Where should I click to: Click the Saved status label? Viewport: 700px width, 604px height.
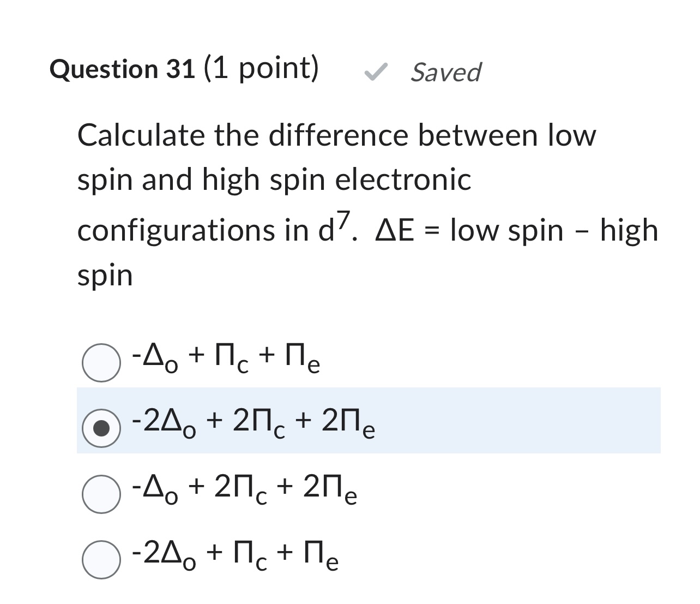[x=445, y=71]
